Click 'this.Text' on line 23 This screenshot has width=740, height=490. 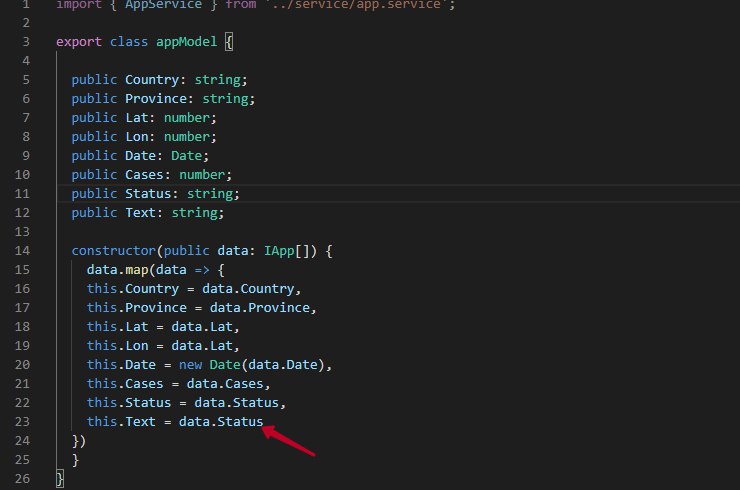coord(121,422)
